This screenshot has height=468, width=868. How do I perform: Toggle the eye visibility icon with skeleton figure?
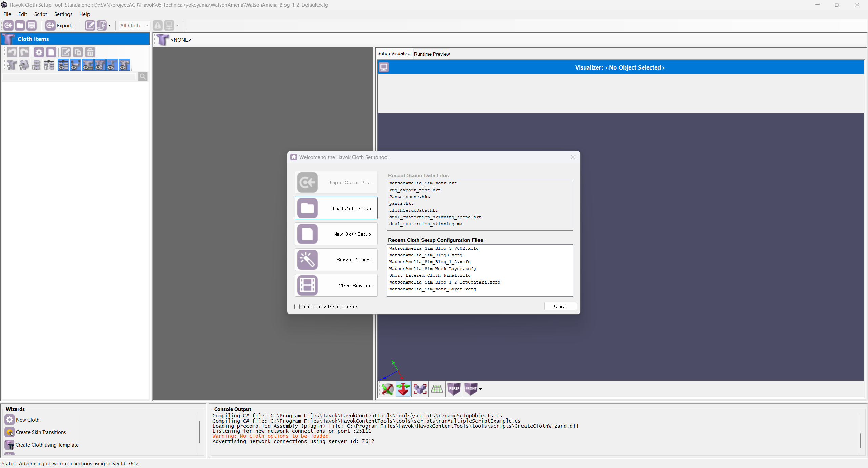112,65
